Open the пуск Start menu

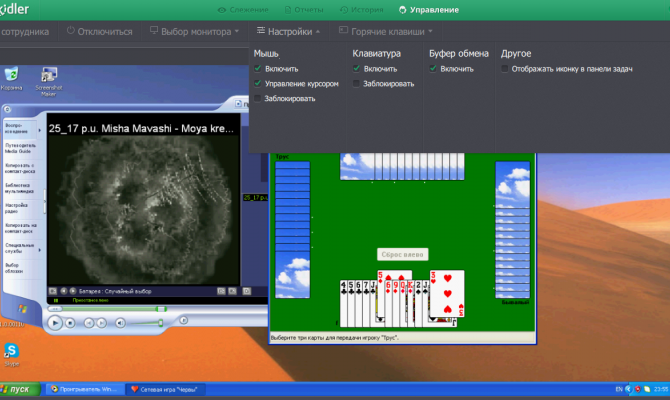20,389
